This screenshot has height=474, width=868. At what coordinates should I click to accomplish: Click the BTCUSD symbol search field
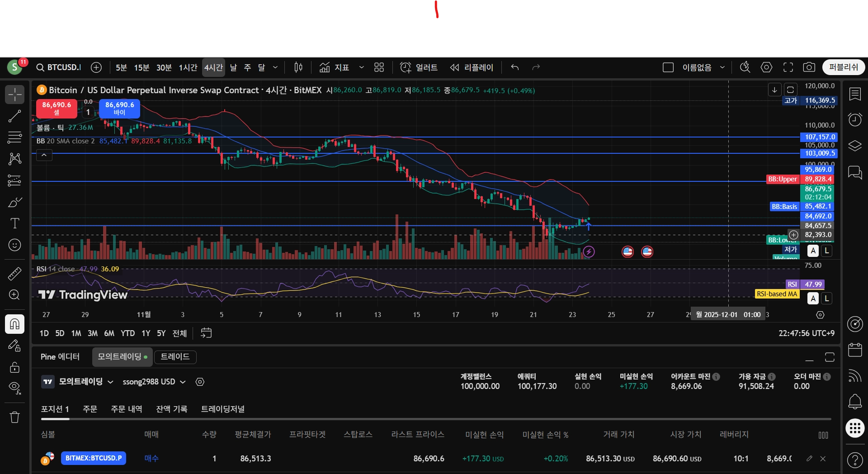click(x=59, y=67)
